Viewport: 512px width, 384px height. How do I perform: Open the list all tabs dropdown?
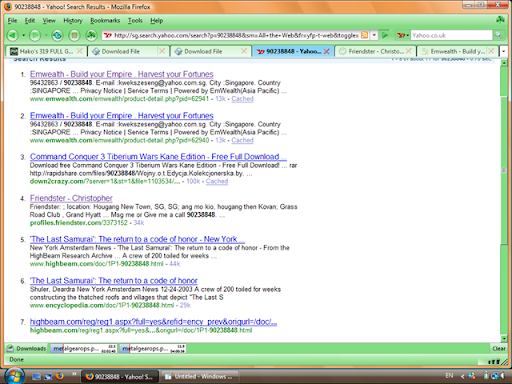[503, 51]
